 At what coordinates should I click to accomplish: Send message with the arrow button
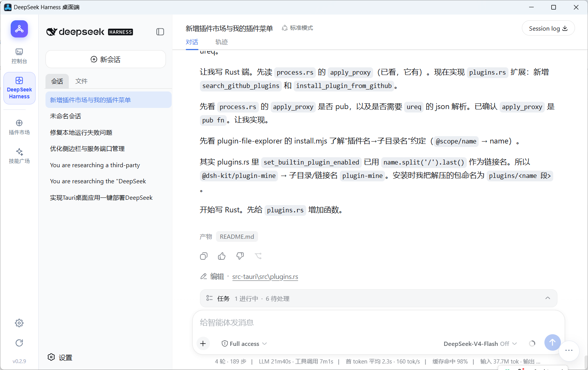click(552, 342)
